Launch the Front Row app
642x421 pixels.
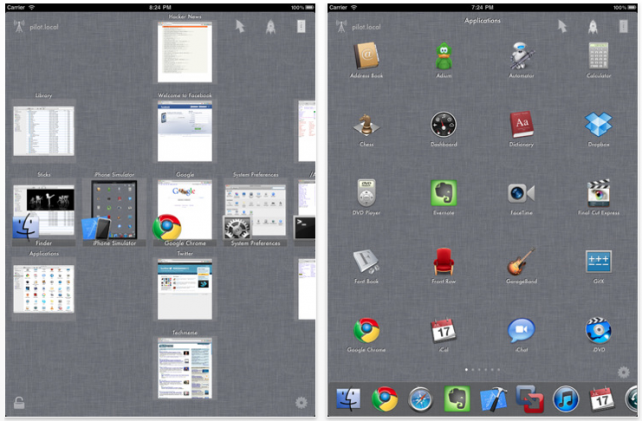coord(444,261)
